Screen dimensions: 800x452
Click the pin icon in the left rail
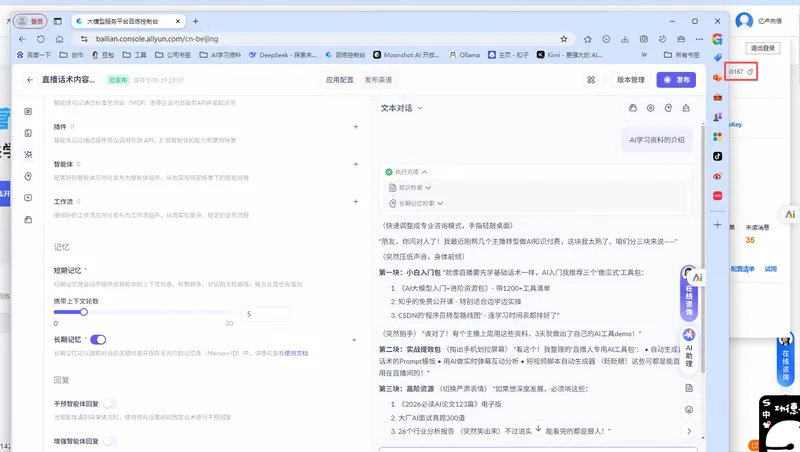tap(28, 176)
